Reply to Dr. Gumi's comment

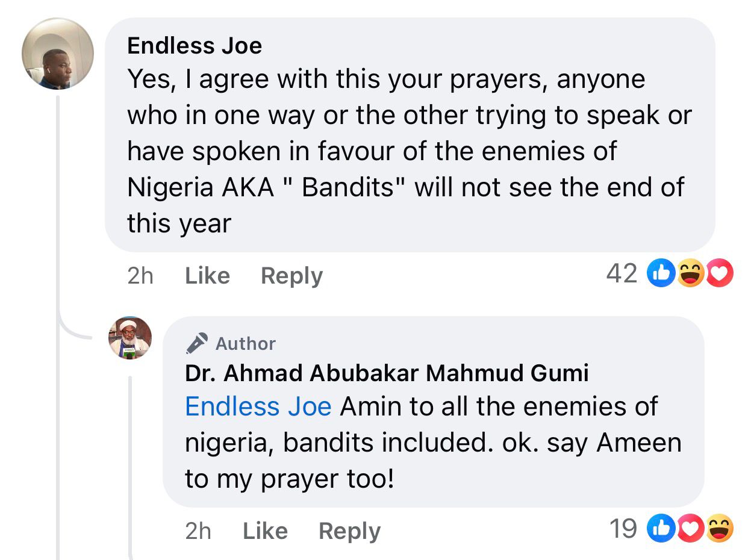pos(349,531)
